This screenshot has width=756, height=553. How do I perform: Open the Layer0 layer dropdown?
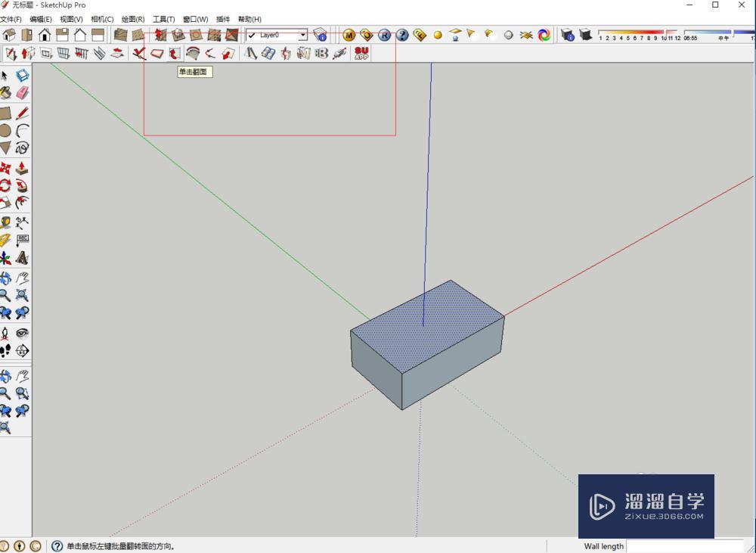pyautogui.click(x=277, y=36)
